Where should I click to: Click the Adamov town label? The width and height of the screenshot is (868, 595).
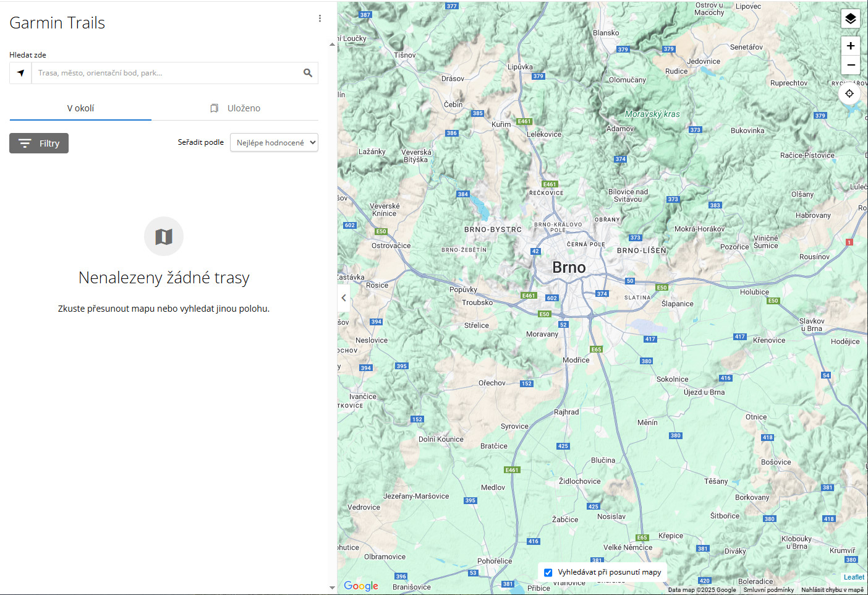[620, 129]
